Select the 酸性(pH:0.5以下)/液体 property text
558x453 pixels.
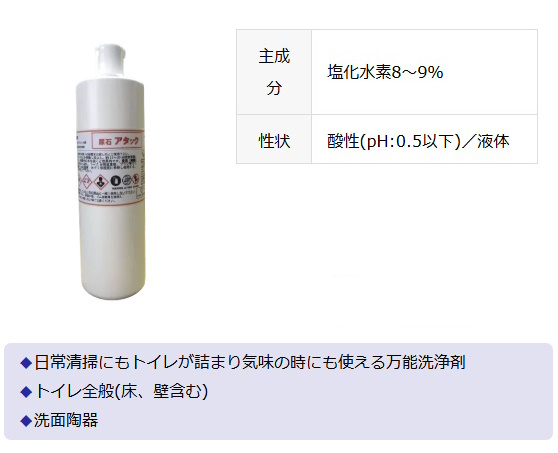tap(418, 141)
